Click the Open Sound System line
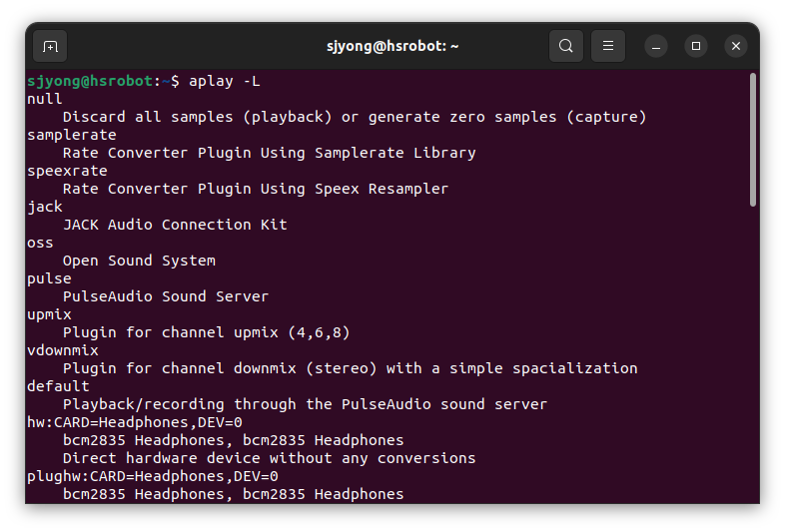 pos(139,261)
